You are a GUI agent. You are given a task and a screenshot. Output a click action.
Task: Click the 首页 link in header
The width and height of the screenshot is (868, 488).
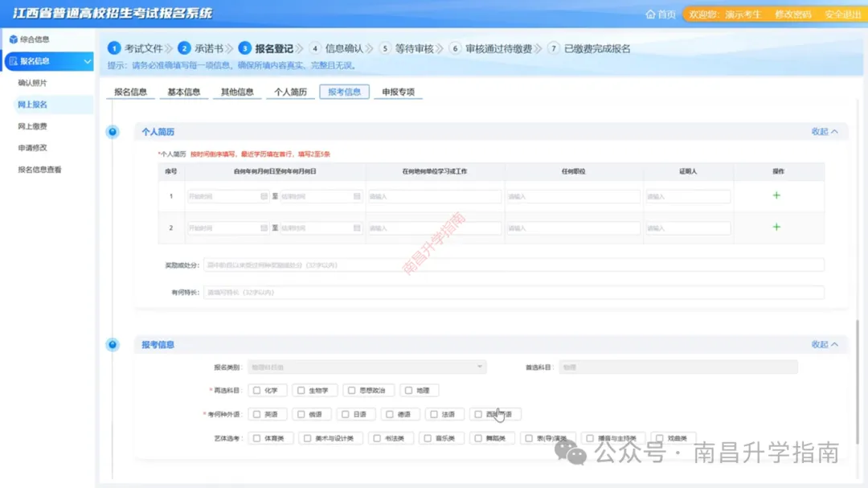(666, 14)
